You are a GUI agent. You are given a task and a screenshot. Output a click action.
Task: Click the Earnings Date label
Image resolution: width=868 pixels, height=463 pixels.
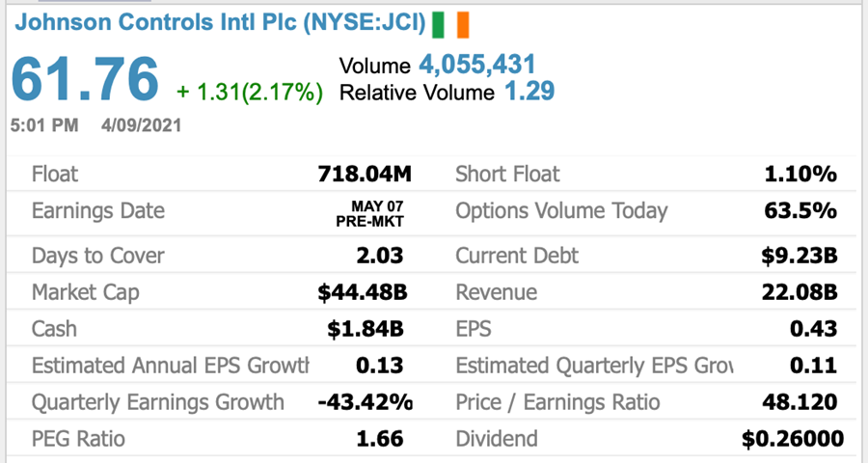(x=98, y=211)
